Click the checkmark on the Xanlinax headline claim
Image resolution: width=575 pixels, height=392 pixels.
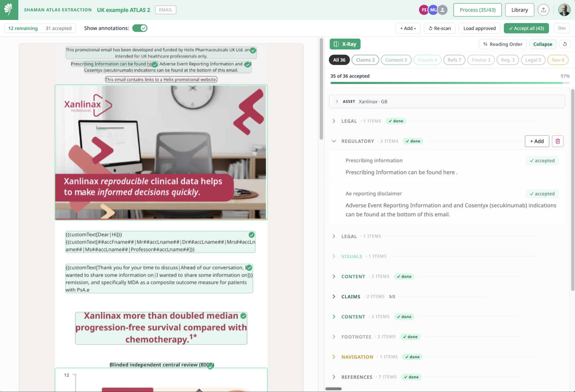(x=243, y=316)
